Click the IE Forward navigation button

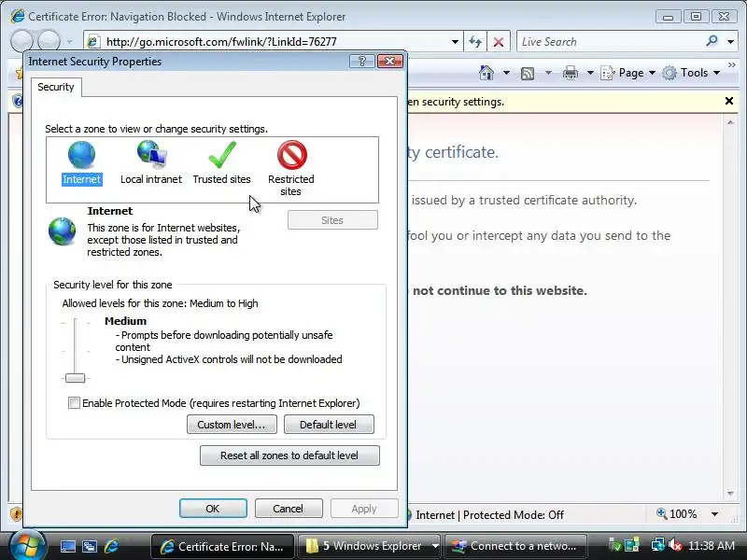(49, 41)
